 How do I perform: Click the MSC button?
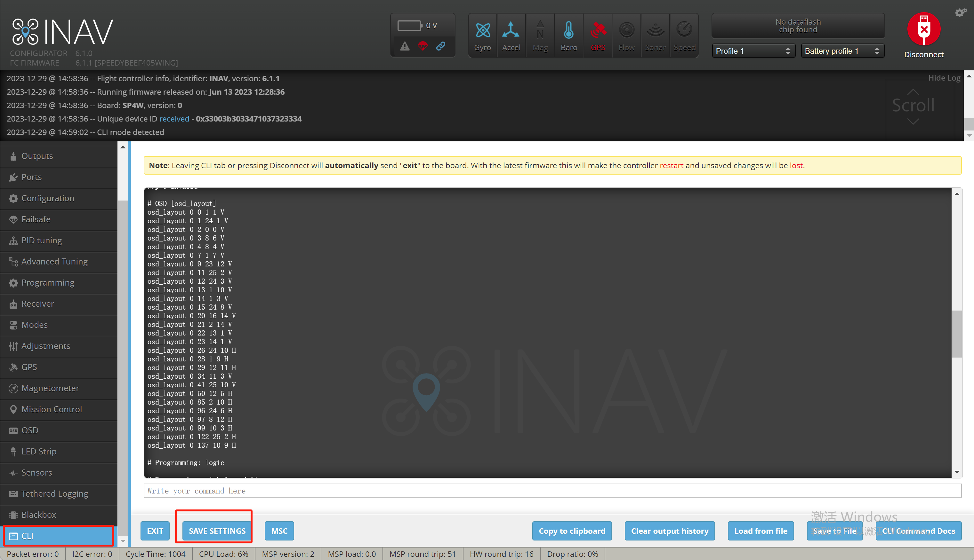(x=279, y=531)
